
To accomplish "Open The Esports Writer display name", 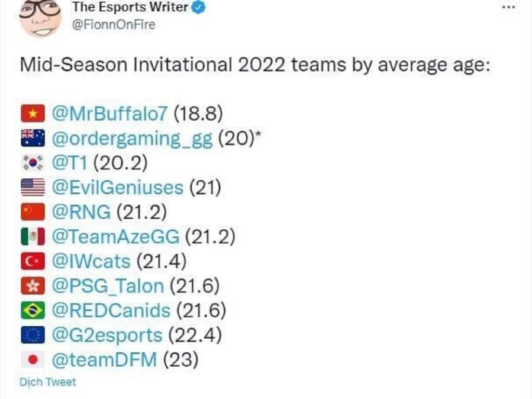I will tap(130, 7).
